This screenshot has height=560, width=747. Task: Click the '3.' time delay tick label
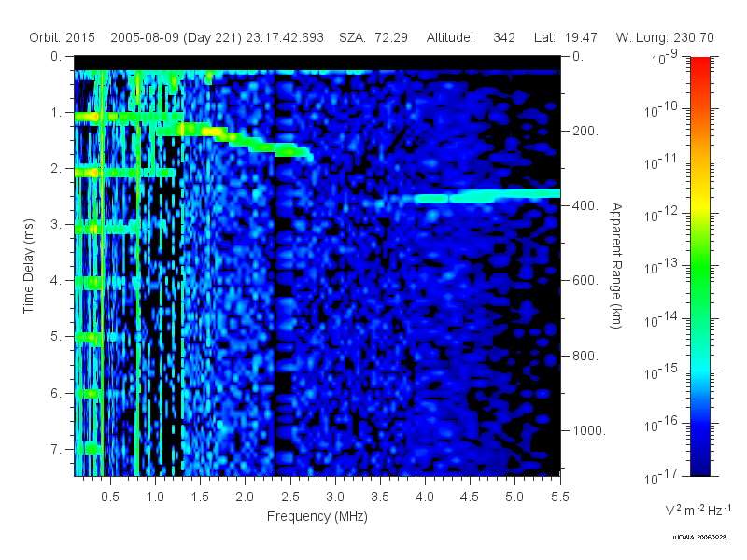pyautogui.click(x=57, y=224)
